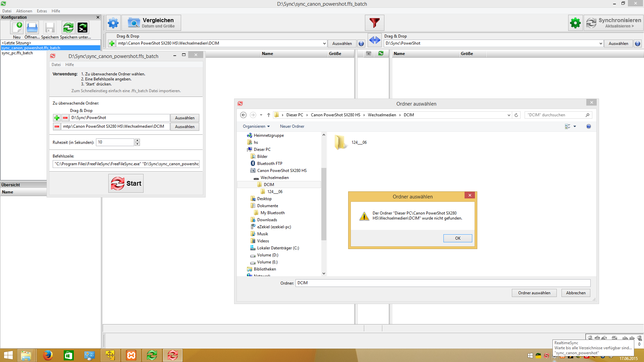Select Lokaler Datenträger (C:) in tree
This screenshot has height=362, width=644.
pyautogui.click(x=278, y=248)
